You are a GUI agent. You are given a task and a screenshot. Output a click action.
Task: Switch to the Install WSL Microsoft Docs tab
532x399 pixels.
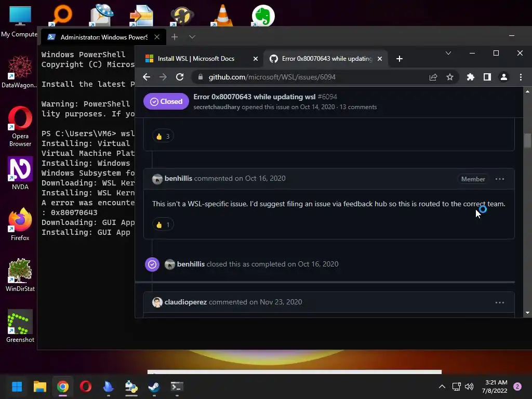[201, 59]
